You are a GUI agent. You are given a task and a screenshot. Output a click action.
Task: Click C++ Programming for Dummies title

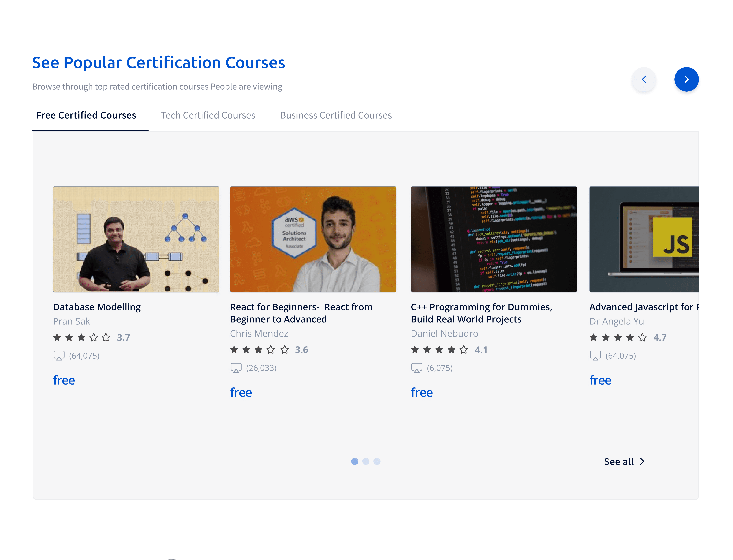481,313
